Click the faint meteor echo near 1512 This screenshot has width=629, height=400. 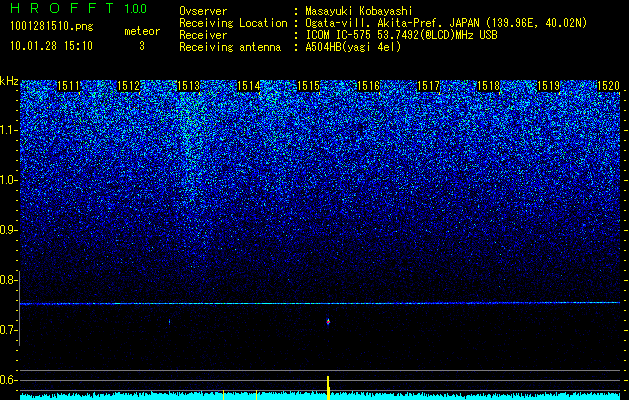click(169, 321)
